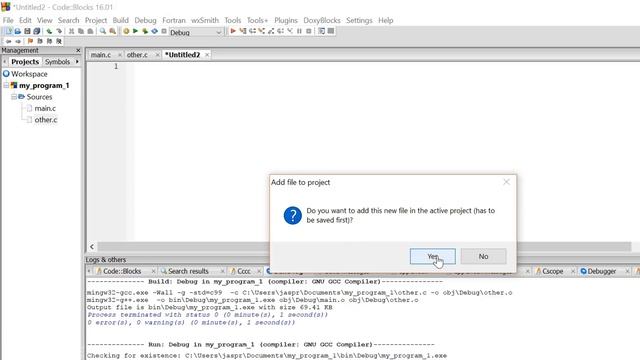
Task: Click the Open file toolbar icon
Action: (18, 31)
